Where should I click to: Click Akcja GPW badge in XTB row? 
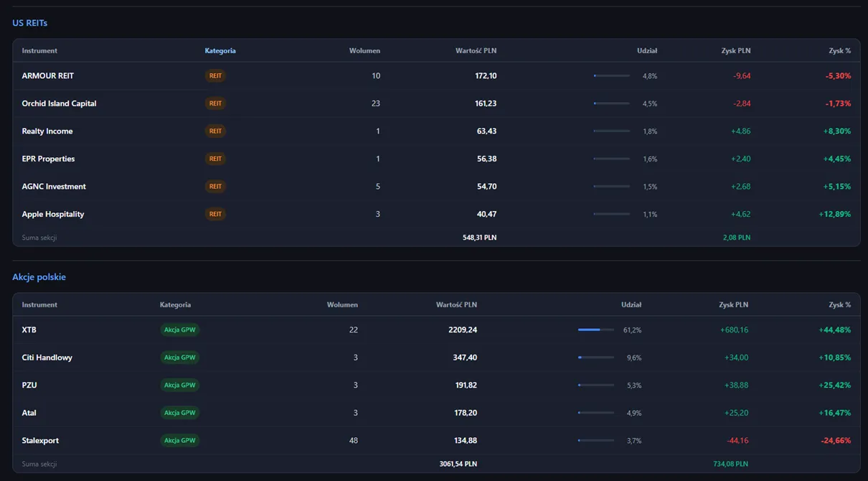(179, 330)
